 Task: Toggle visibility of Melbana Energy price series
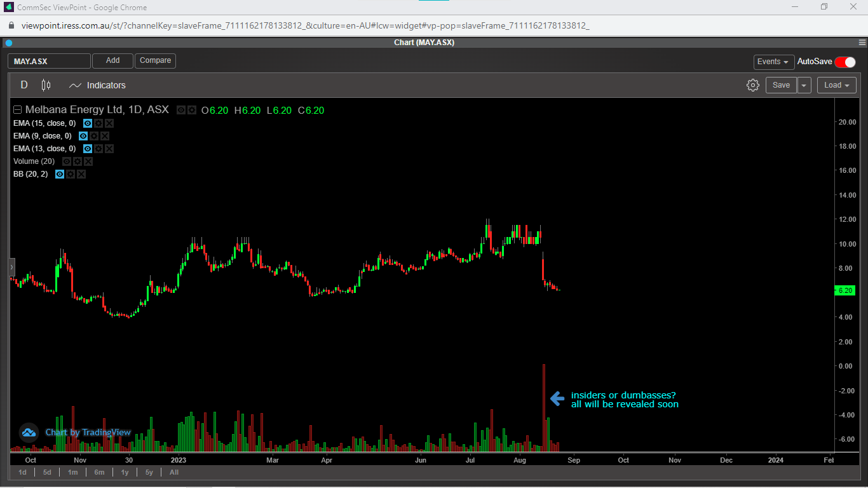181,110
